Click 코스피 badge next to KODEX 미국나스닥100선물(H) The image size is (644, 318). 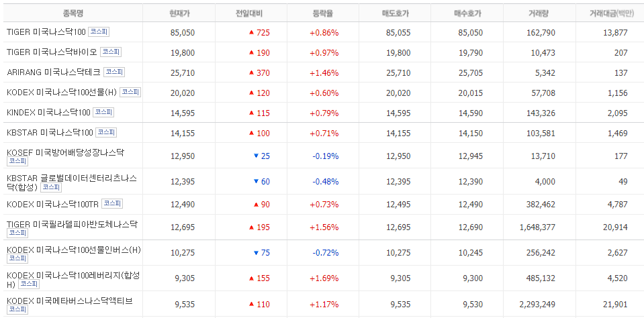click(x=130, y=92)
